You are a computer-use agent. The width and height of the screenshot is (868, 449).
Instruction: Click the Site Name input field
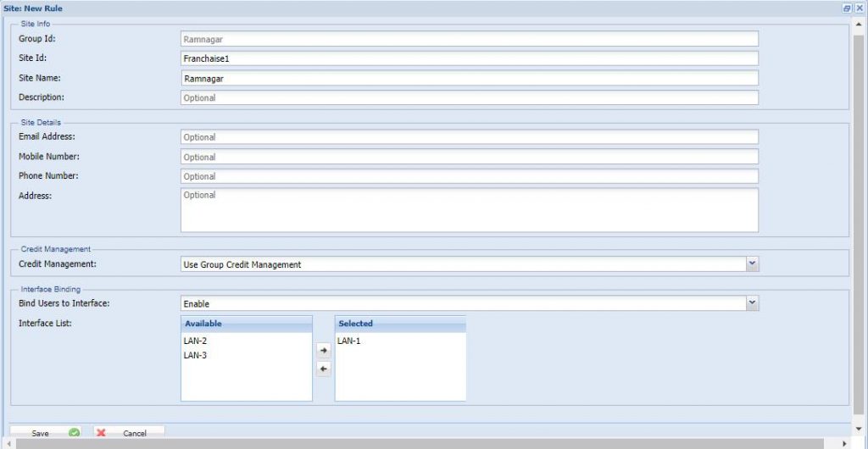(469, 78)
